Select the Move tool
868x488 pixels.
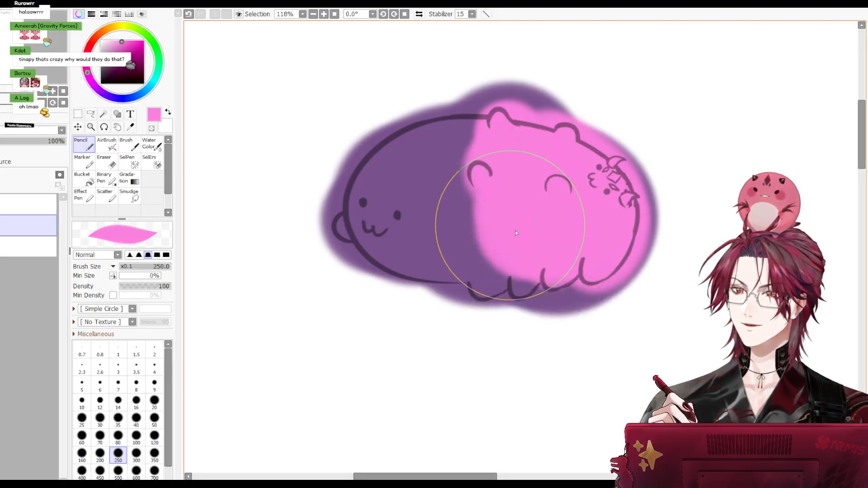pyautogui.click(x=78, y=127)
